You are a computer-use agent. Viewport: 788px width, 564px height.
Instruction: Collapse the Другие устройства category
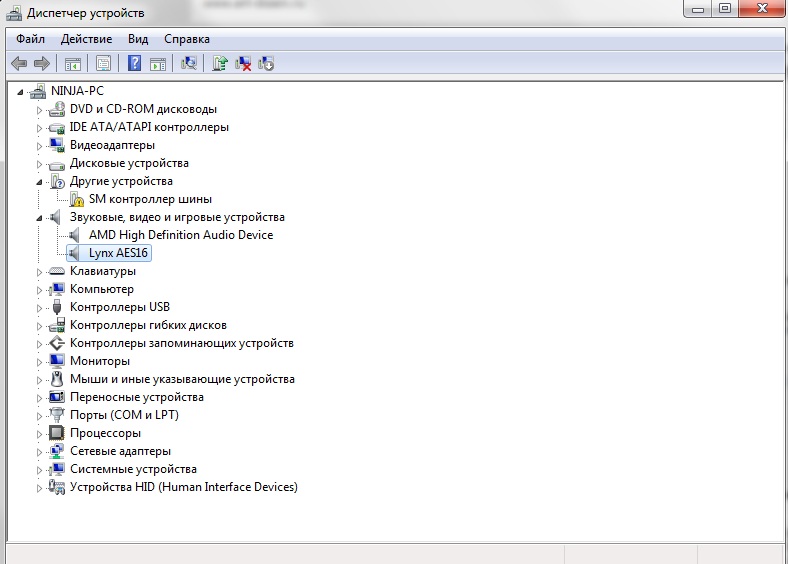click(x=39, y=182)
